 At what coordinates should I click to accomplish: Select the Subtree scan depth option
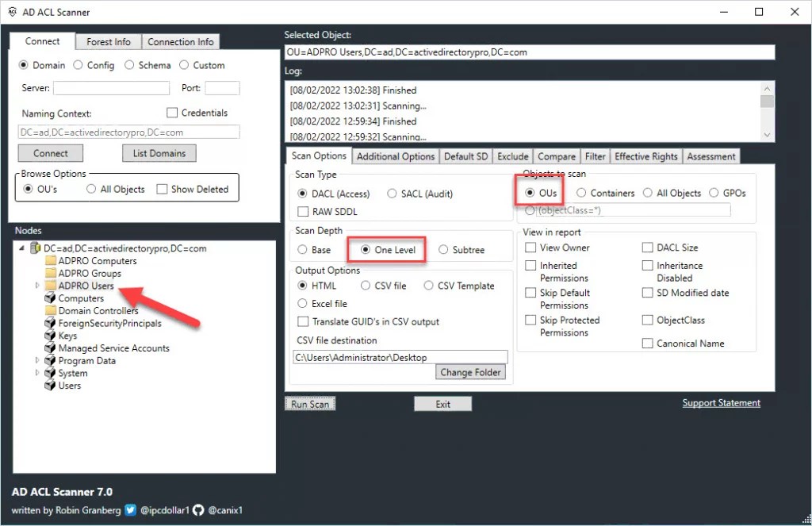click(x=442, y=249)
